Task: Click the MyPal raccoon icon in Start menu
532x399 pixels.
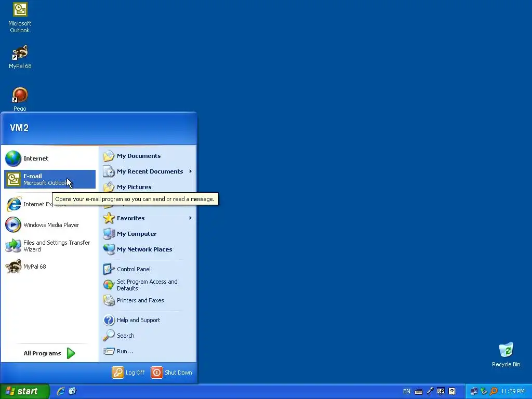Action: point(14,267)
